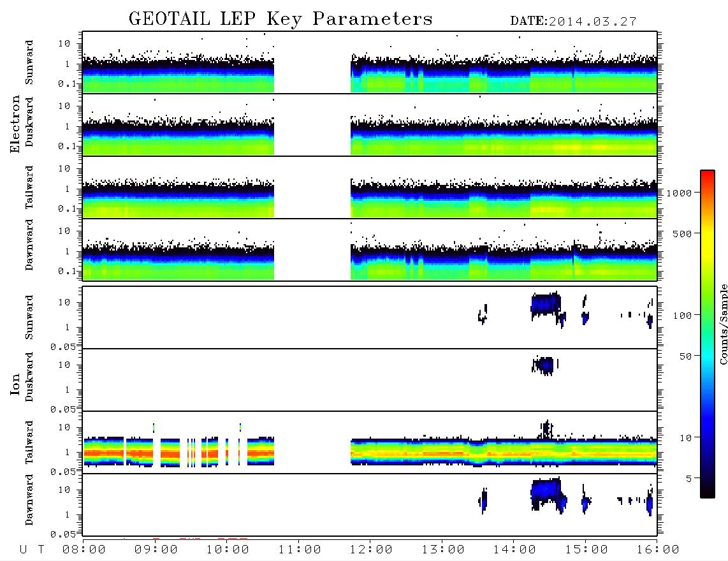This screenshot has height=561, width=728.
Task: Click the 100 colorbar tick value
Action: tap(682, 316)
